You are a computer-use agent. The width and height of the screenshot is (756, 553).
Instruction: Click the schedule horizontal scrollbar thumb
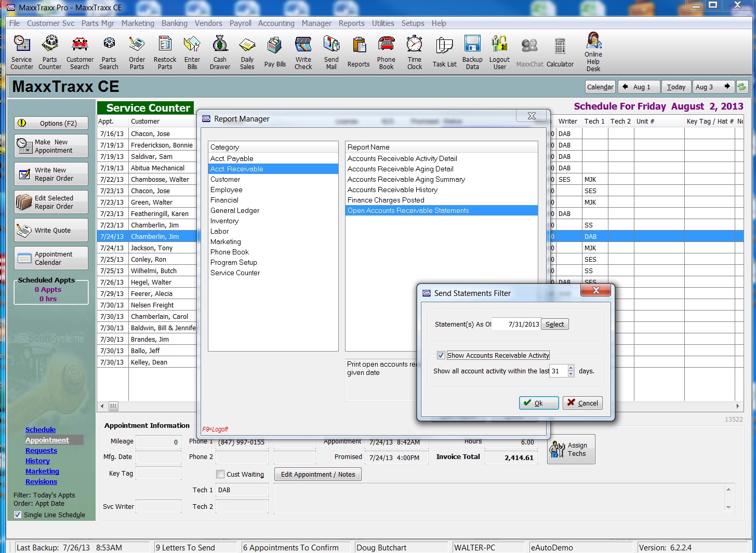tap(113, 406)
